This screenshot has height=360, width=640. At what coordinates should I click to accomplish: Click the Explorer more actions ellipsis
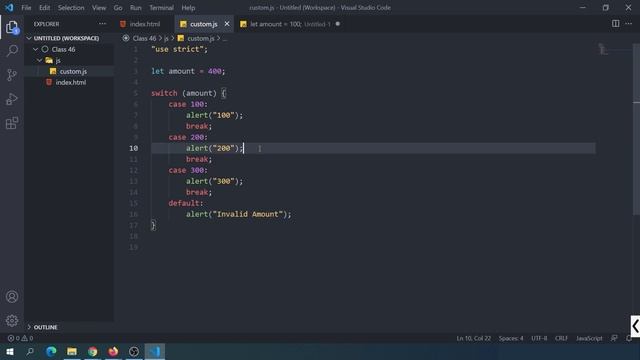pyautogui.click(x=102, y=24)
